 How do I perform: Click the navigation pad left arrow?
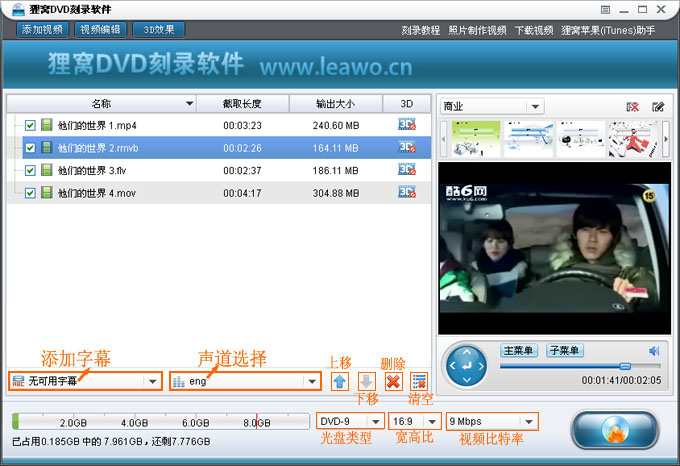coord(452,366)
